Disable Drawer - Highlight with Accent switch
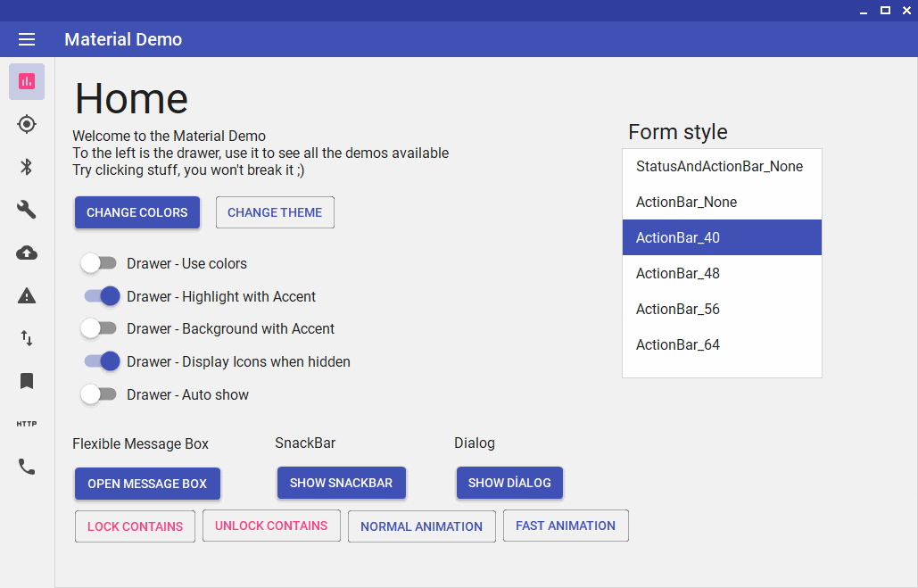918x588 pixels. [x=102, y=296]
